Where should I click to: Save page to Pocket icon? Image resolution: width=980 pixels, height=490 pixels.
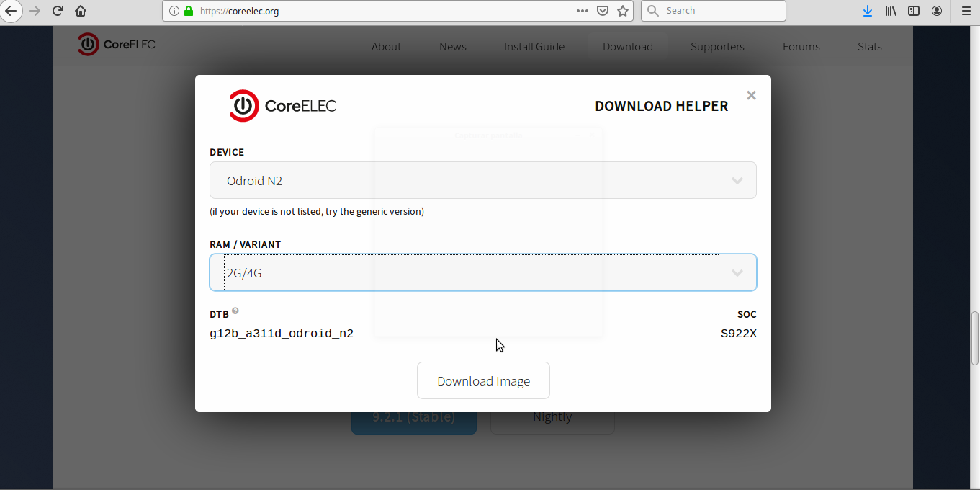pos(603,11)
